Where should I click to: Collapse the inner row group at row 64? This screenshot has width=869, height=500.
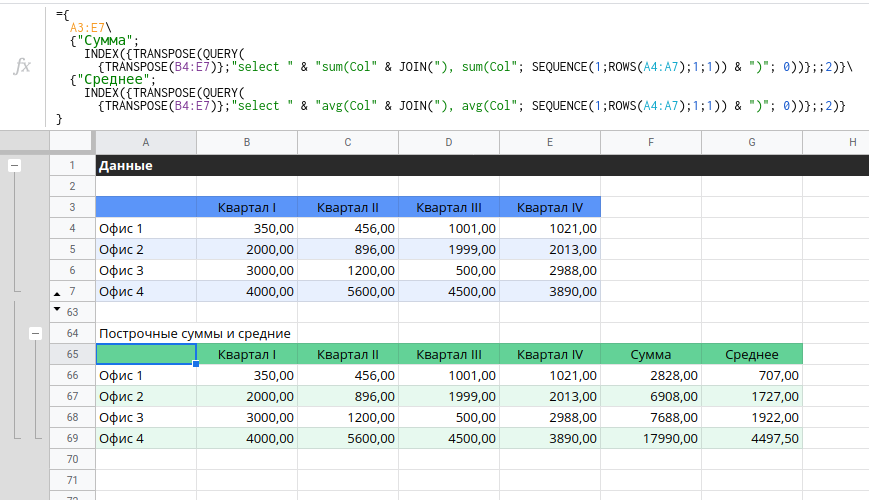[35, 332]
